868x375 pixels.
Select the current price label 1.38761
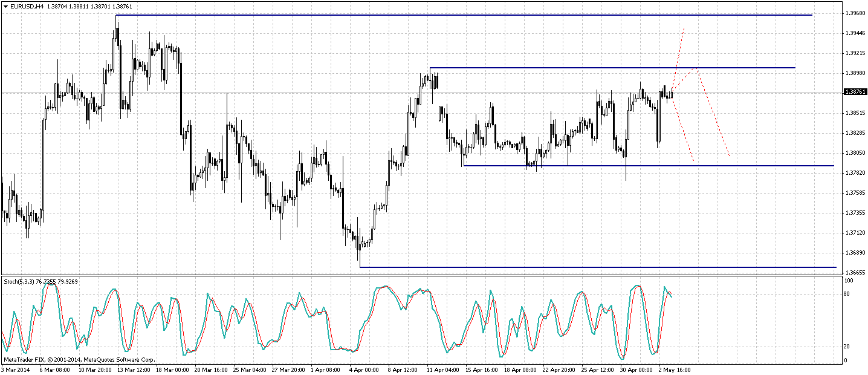[x=855, y=92]
